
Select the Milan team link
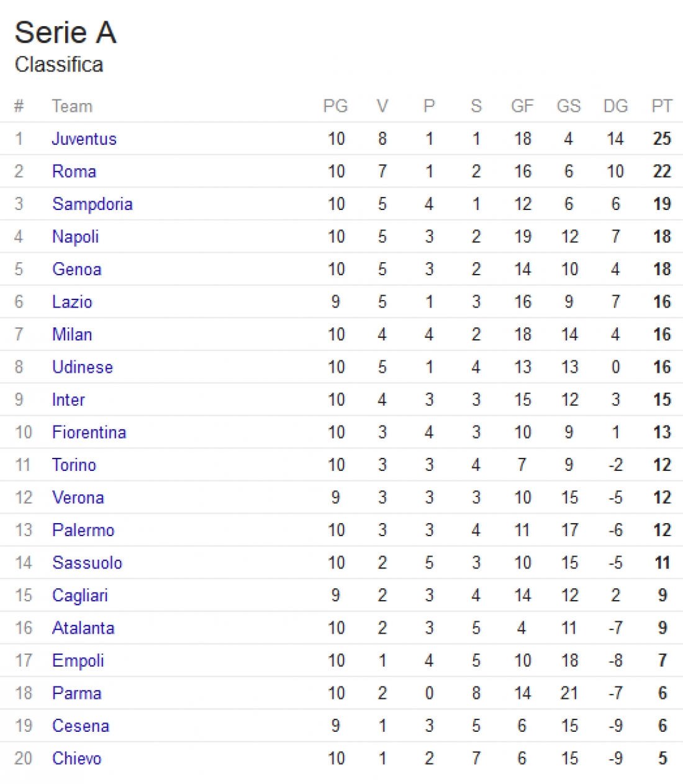(72, 334)
